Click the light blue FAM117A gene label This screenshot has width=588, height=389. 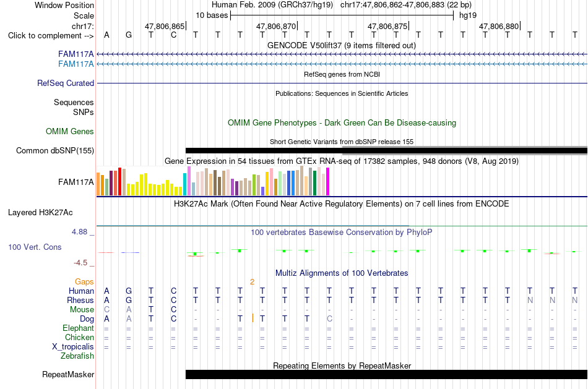point(76,64)
